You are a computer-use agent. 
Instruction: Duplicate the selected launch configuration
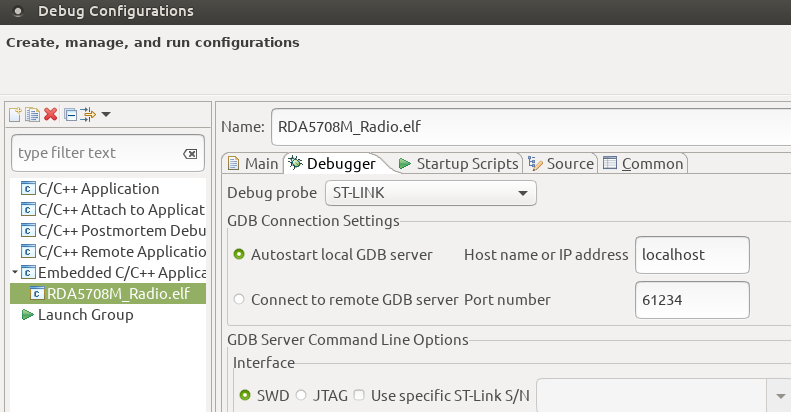pos(32,115)
